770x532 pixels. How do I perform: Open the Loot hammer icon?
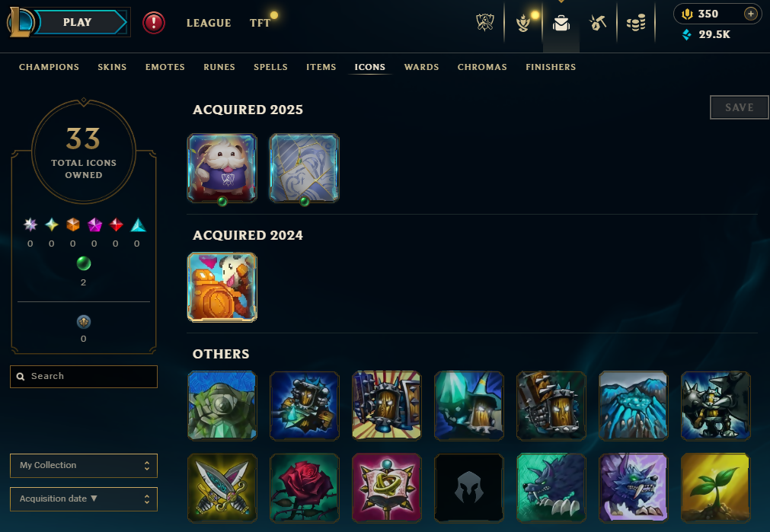(x=598, y=23)
